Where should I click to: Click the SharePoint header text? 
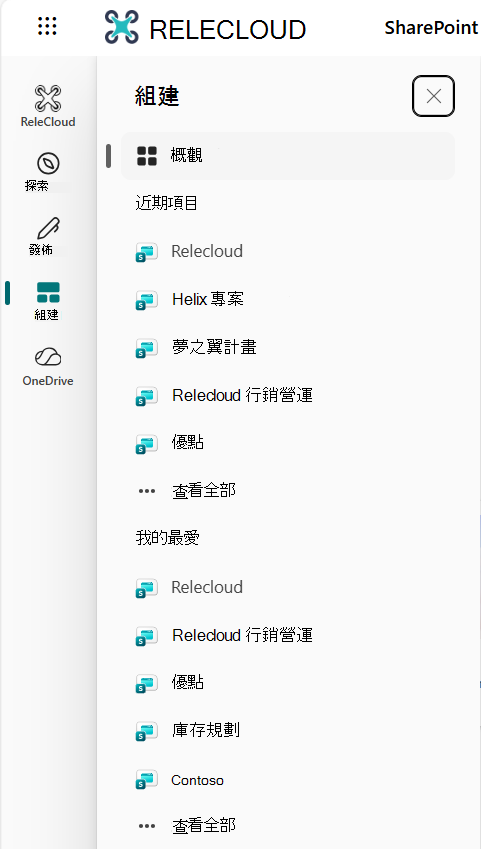coord(431,28)
